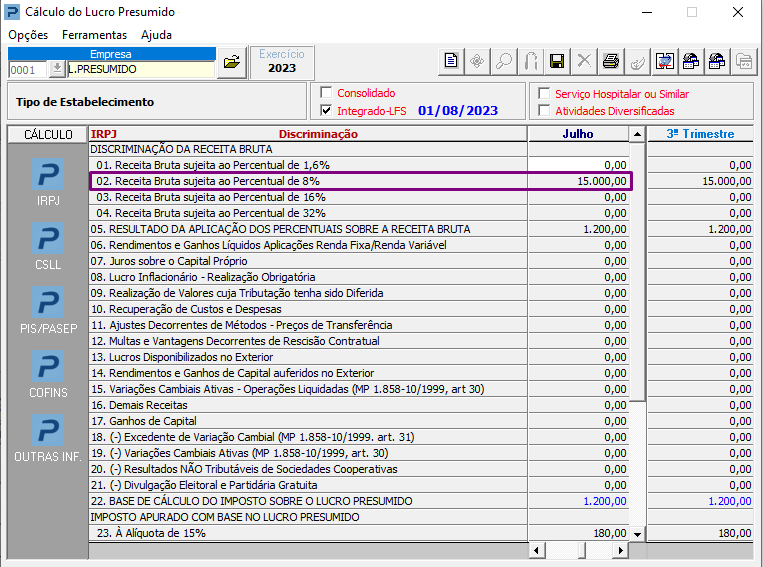Viewport: 763px width, 567px height.
Task: Click the grayed arch-shaped toolbar icon
Action: (x=530, y=61)
